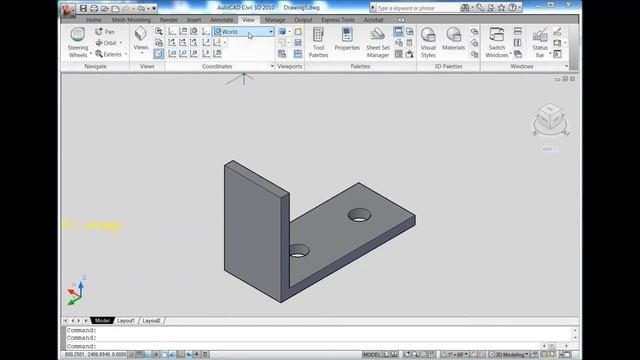The width and height of the screenshot is (640, 360).
Task: Click the Tile Horizontally window icon
Action: [518, 31]
